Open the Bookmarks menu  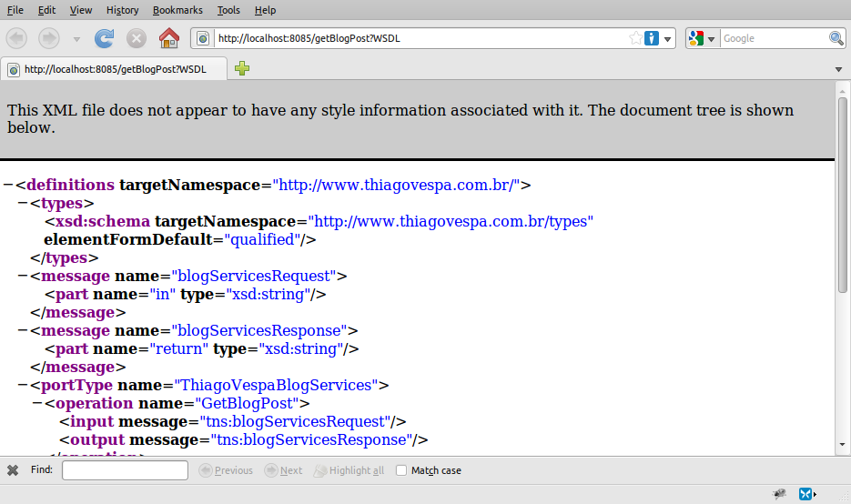coord(178,10)
